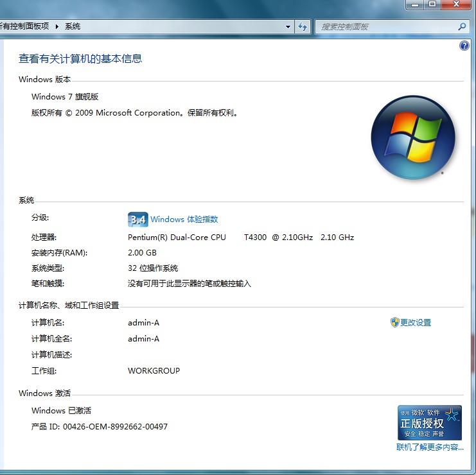Click the 分级 label
Image resolution: width=476 pixels, height=475 pixels.
click(40, 218)
